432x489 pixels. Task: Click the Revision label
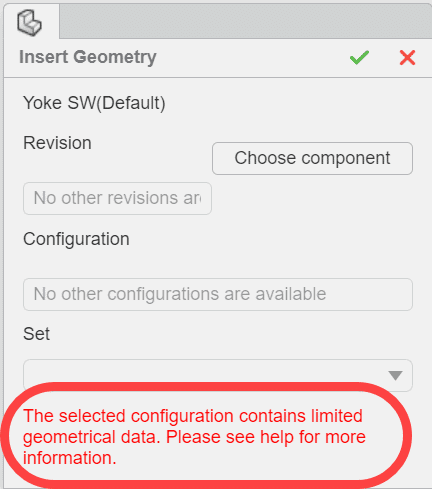(x=57, y=143)
